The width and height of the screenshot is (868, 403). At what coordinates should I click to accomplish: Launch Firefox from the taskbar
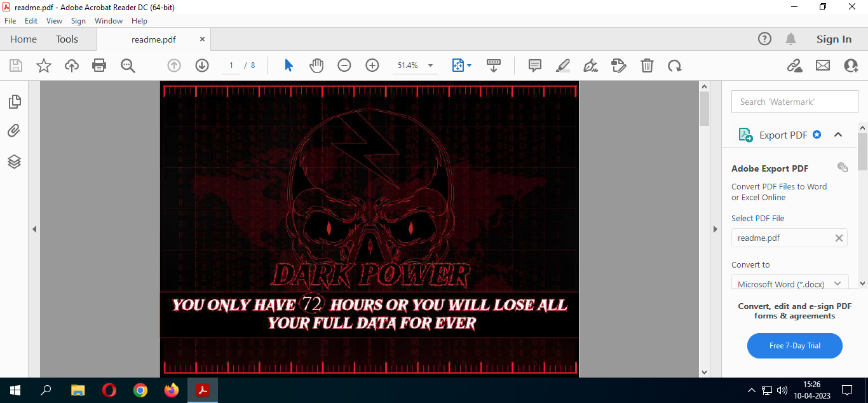click(172, 390)
